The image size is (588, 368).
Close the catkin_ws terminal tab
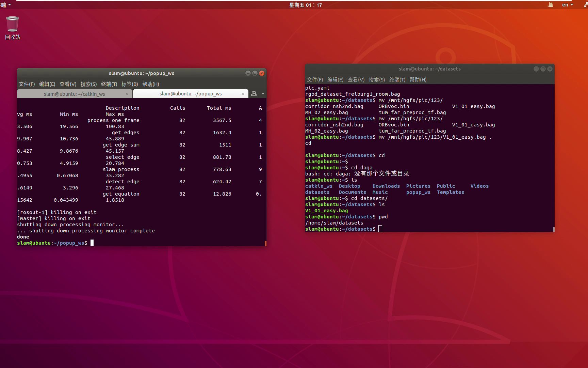pos(127,94)
